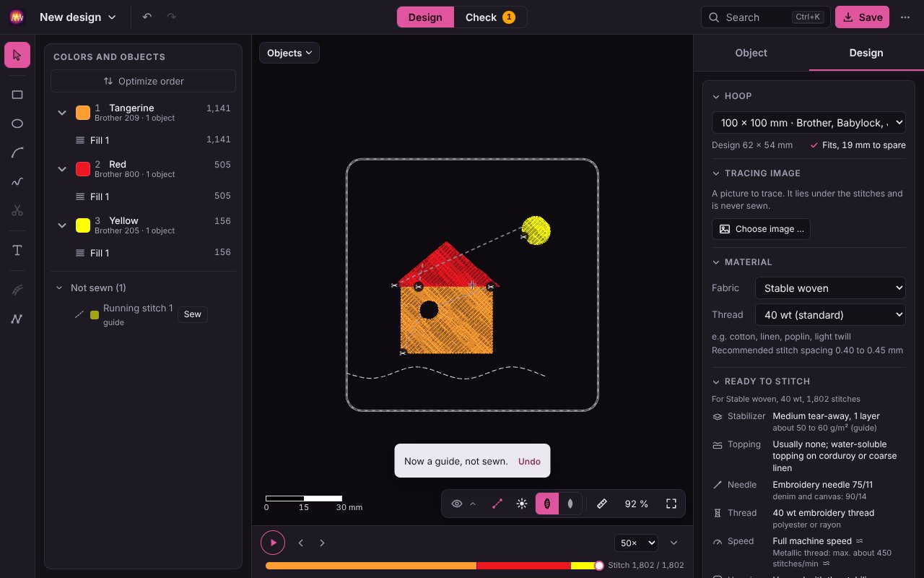Click the Optimize order button
This screenshot has width=924, height=578.
point(143,81)
